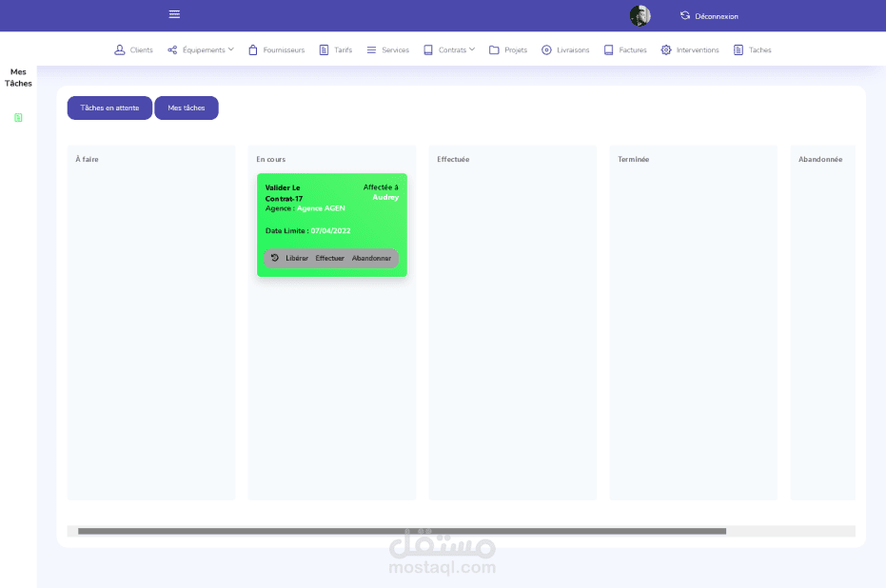Click the En cours column header
This screenshot has height=588, width=886.
tap(270, 159)
